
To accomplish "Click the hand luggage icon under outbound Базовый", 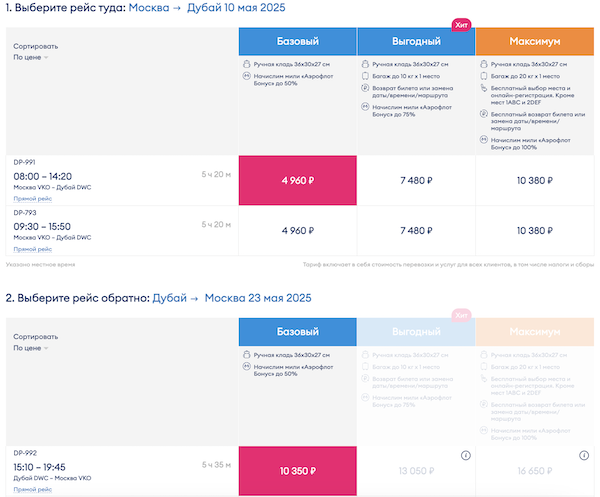I will click(245, 64).
